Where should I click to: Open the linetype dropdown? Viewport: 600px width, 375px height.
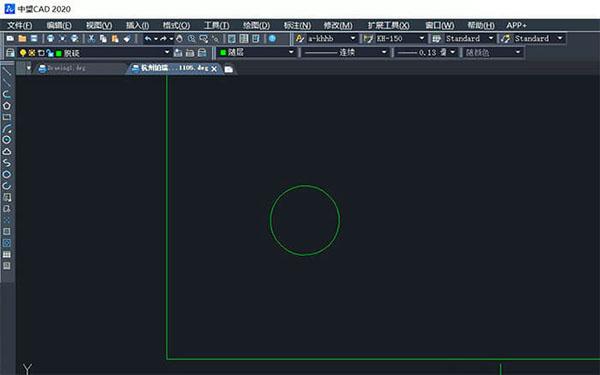tap(384, 52)
